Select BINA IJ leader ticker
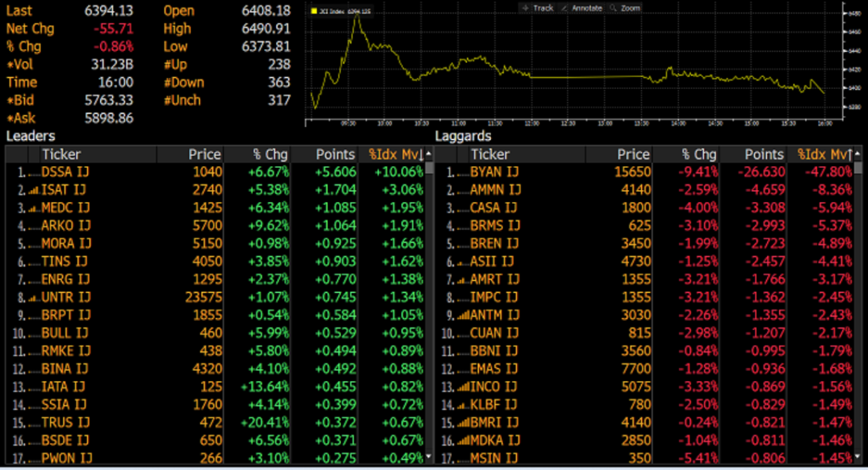 (x=64, y=368)
